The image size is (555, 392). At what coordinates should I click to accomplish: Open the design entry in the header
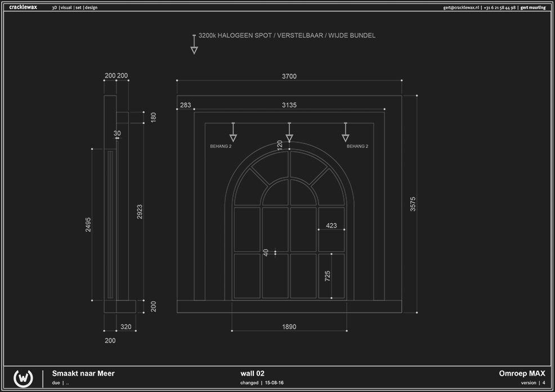click(x=90, y=7)
